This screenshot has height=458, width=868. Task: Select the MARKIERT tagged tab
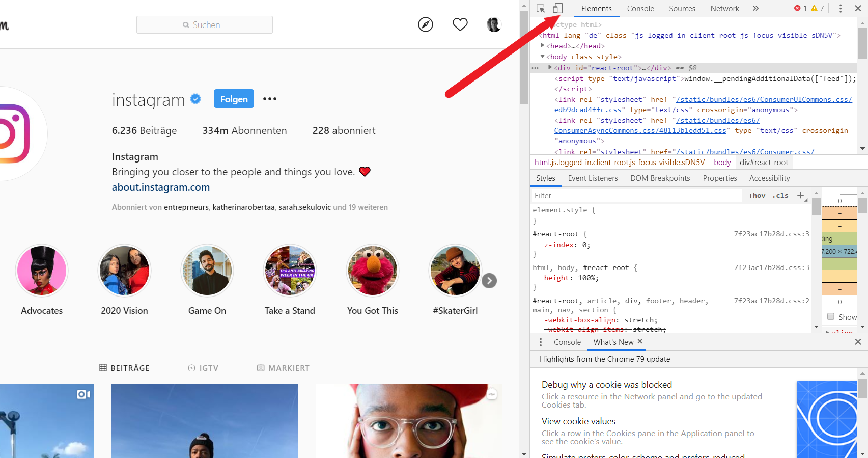[283, 368]
